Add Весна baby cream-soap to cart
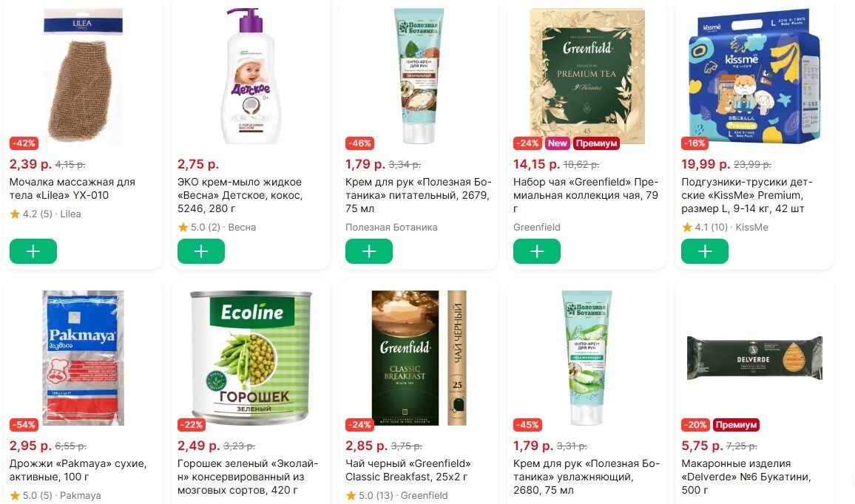Viewport: 855px width, 504px height. coord(201,251)
